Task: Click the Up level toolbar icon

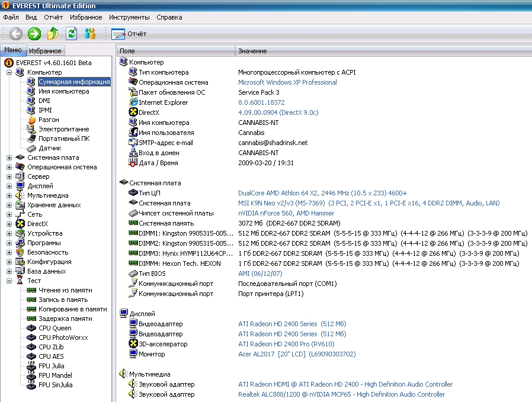Action: 53,34
